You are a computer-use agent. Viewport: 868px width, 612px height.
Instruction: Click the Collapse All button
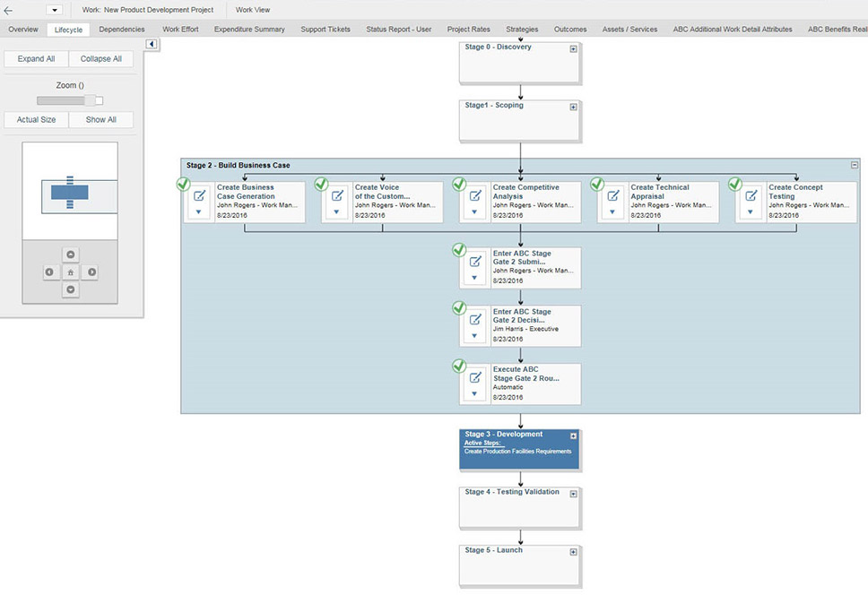101,58
